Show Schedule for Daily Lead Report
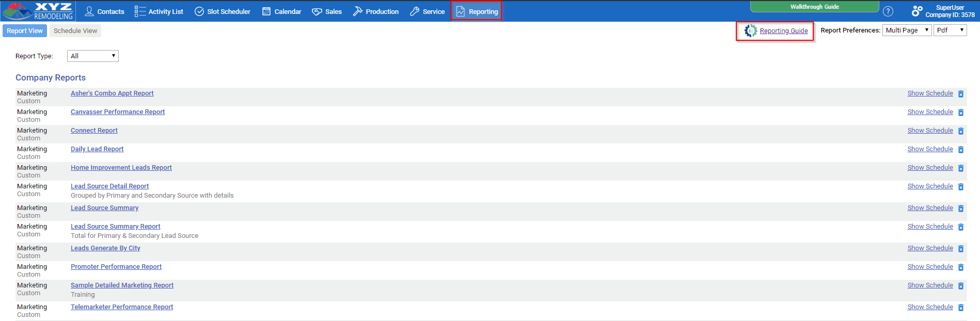 tap(930, 149)
